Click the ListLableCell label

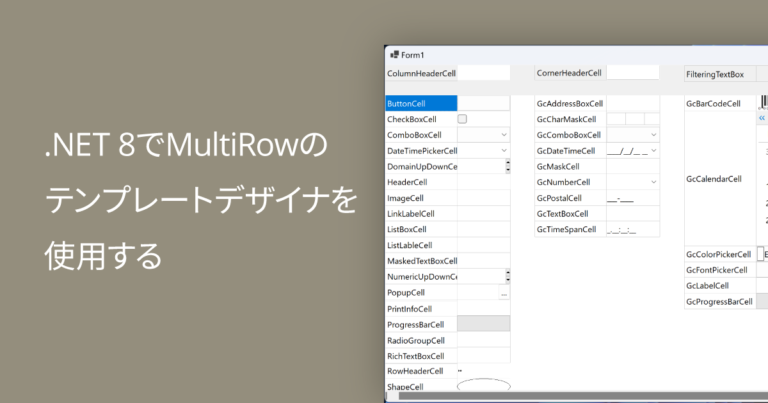click(x=409, y=245)
